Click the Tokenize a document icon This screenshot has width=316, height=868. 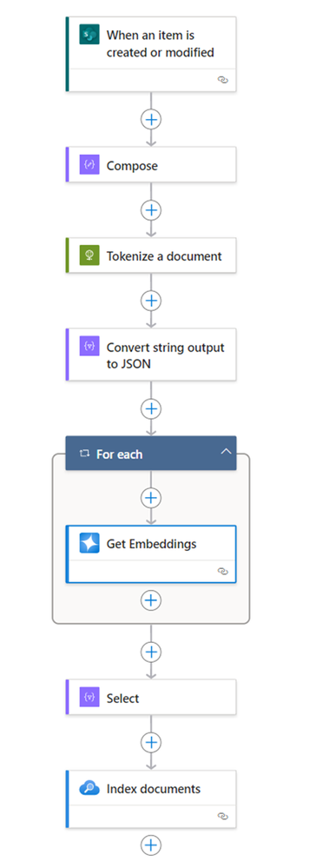[x=89, y=255]
